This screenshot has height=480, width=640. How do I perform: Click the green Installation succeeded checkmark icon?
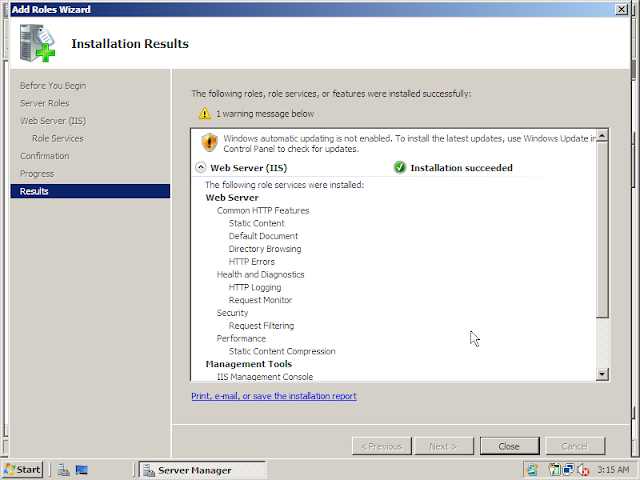click(x=400, y=167)
